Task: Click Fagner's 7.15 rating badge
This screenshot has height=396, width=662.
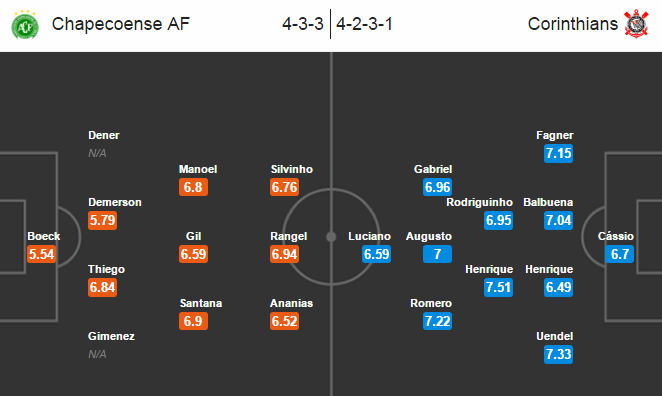Action: [559, 153]
